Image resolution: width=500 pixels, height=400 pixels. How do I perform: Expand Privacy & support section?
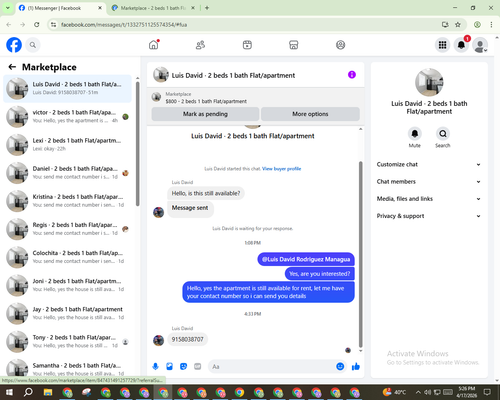click(429, 216)
